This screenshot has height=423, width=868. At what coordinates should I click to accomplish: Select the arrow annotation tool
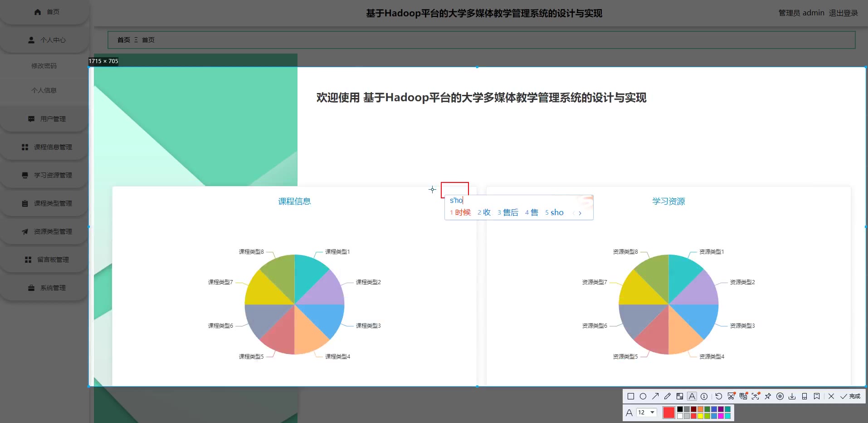[655, 396]
